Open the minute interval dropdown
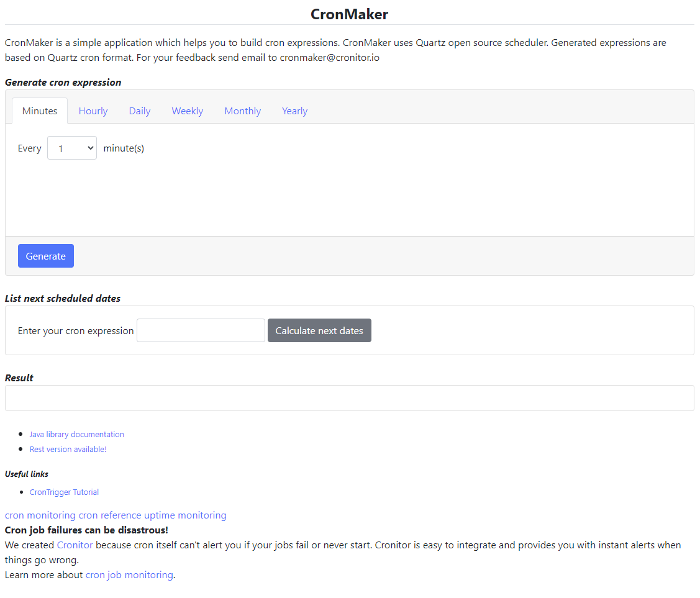 click(71, 148)
